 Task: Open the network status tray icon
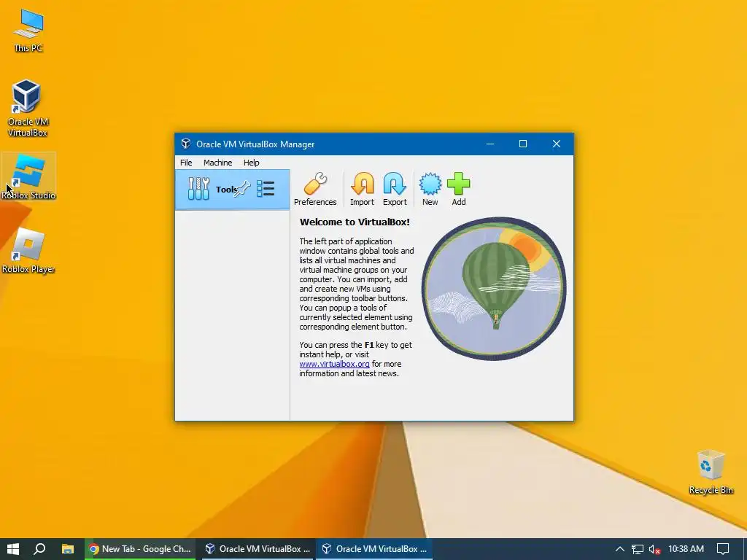pos(638,549)
